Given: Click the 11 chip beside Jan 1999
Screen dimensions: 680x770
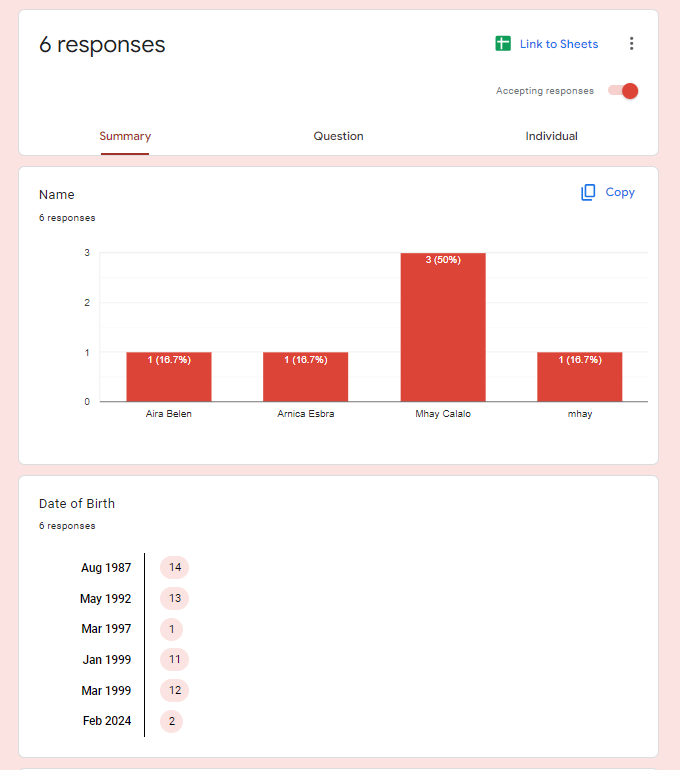Looking at the screenshot, I should click(175, 659).
